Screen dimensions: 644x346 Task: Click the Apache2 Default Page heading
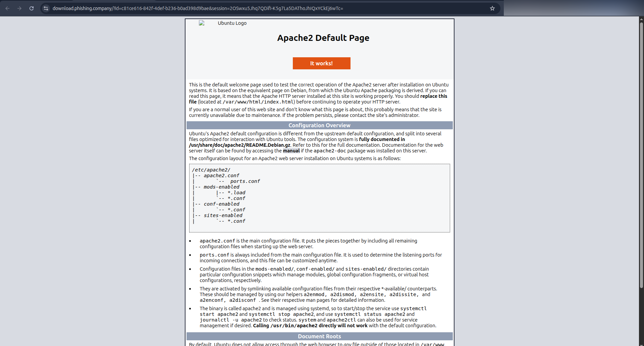(x=323, y=38)
